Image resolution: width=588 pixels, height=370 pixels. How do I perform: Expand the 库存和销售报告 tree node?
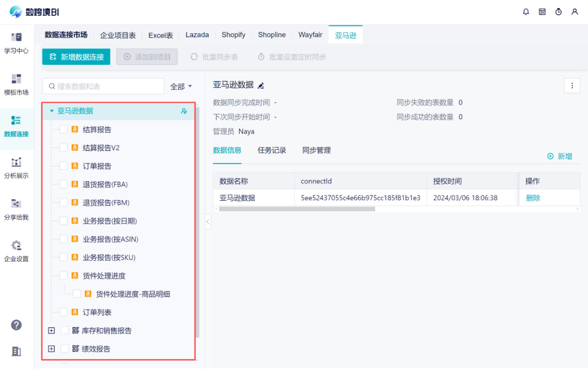point(52,330)
